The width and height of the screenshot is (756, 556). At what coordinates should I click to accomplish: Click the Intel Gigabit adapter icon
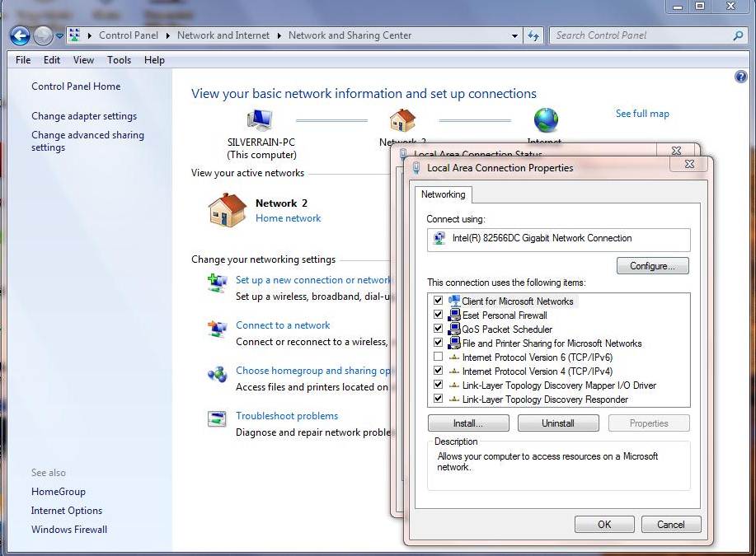pos(439,238)
